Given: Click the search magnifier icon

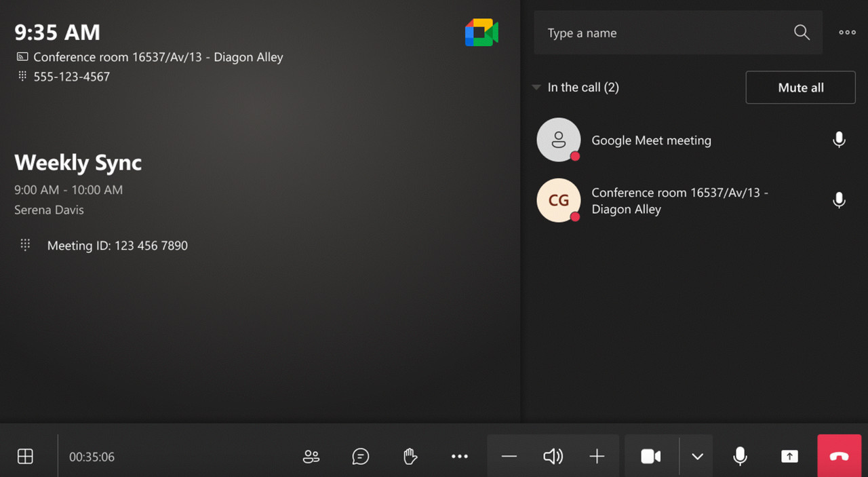Looking at the screenshot, I should point(802,33).
